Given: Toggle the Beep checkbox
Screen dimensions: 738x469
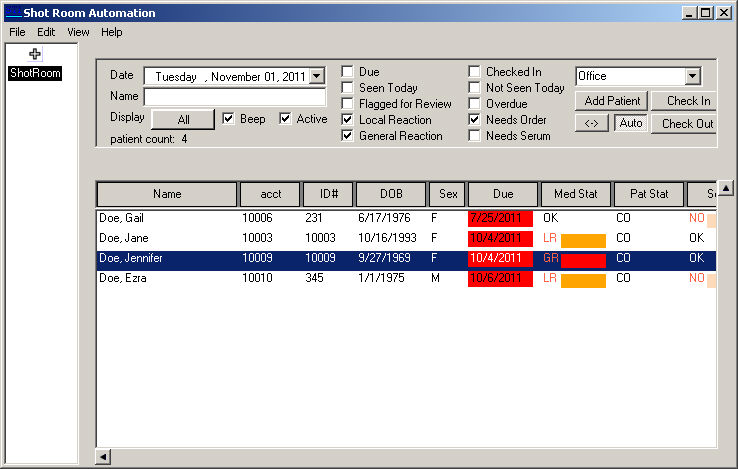Looking at the screenshot, I should (x=228, y=118).
